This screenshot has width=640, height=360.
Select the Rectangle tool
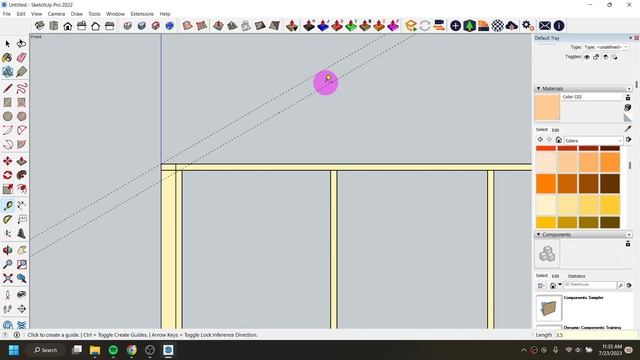click(7, 102)
